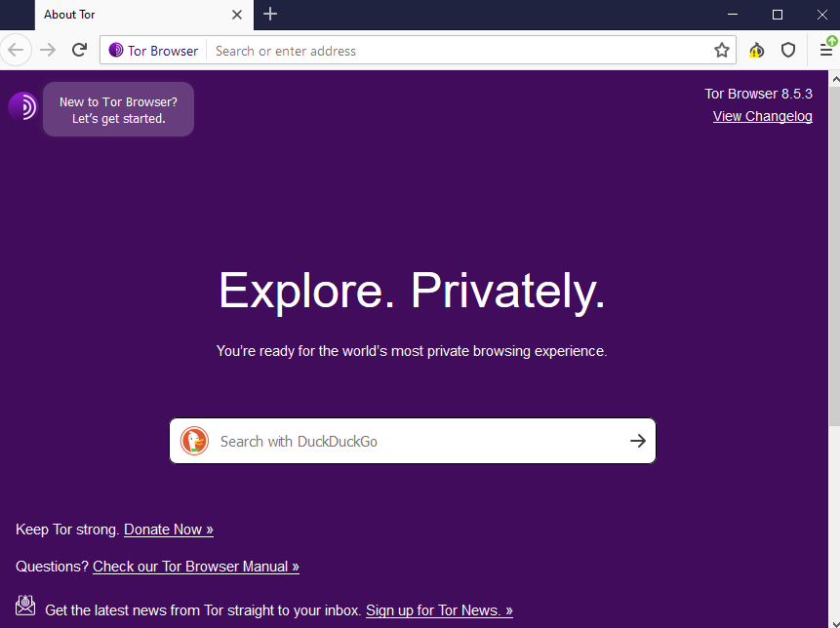Click the Search with DuckDuckGo field

coord(413,441)
